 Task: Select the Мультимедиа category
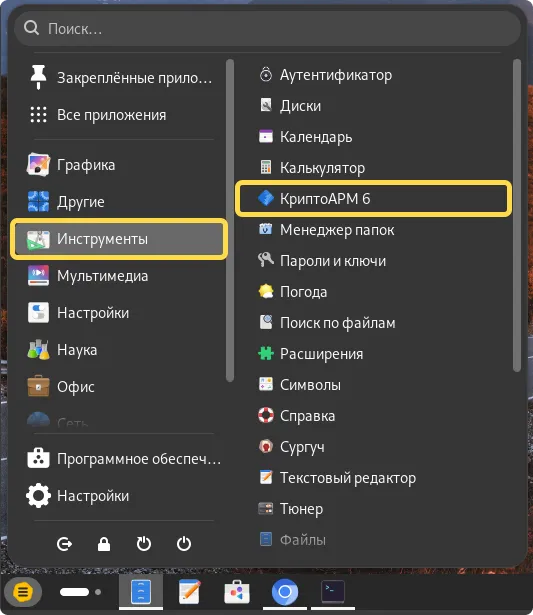121,276
